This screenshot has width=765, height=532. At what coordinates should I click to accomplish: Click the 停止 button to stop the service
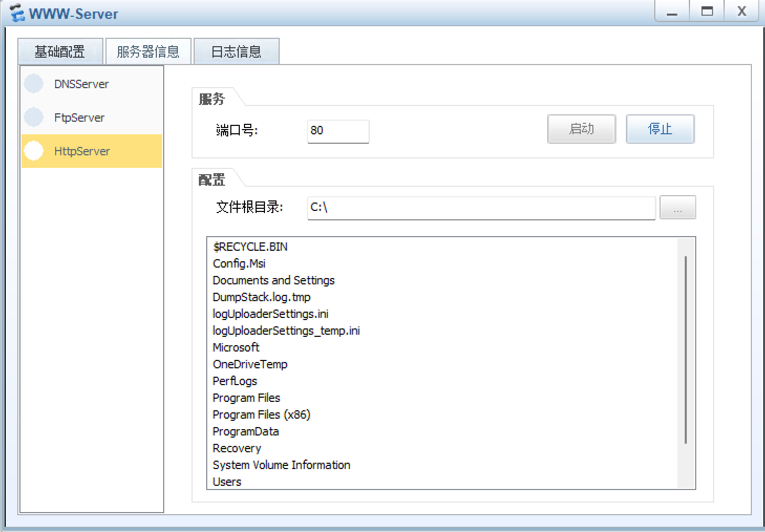pos(660,129)
